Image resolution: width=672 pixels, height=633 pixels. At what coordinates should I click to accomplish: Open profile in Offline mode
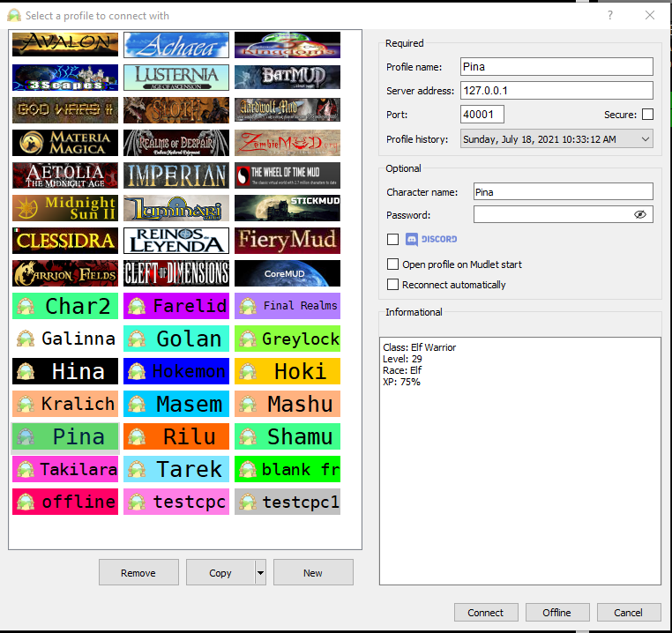(x=557, y=613)
